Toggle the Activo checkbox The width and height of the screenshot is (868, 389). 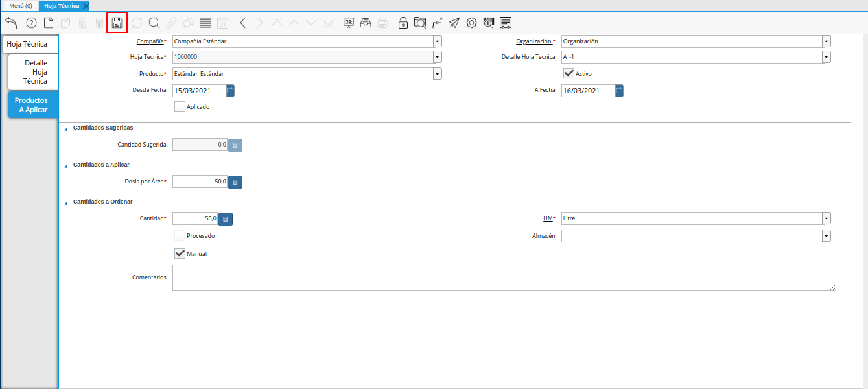[569, 73]
